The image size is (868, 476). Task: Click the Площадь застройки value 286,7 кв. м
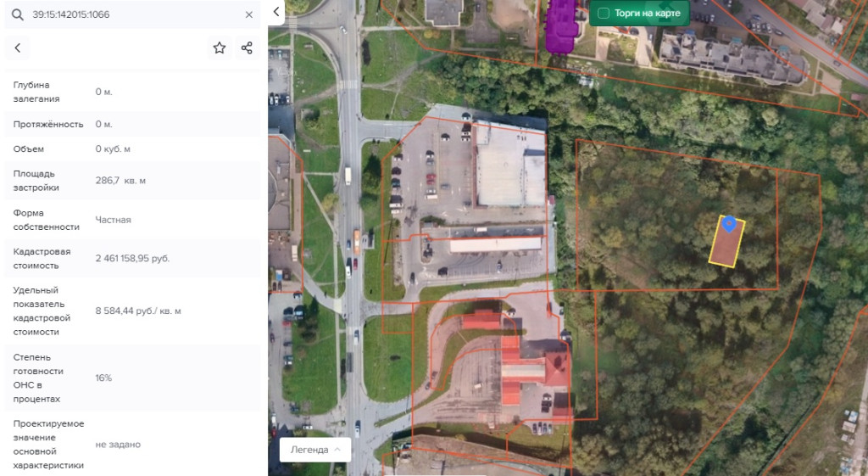click(x=120, y=181)
